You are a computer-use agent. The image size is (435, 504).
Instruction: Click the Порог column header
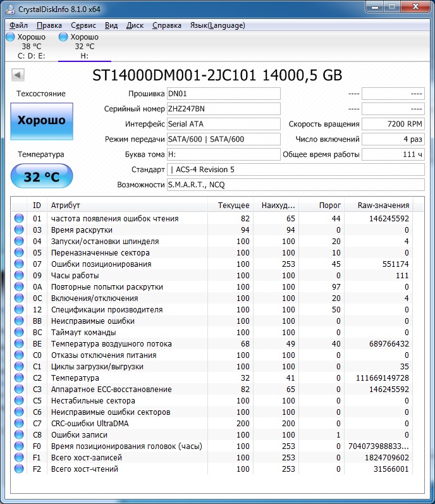(322, 205)
